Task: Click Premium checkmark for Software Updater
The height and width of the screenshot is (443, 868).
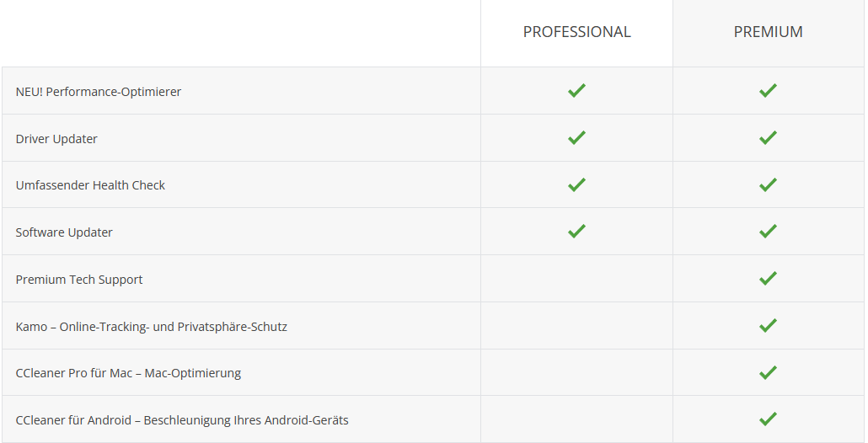Action: click(x=768, y=231)
